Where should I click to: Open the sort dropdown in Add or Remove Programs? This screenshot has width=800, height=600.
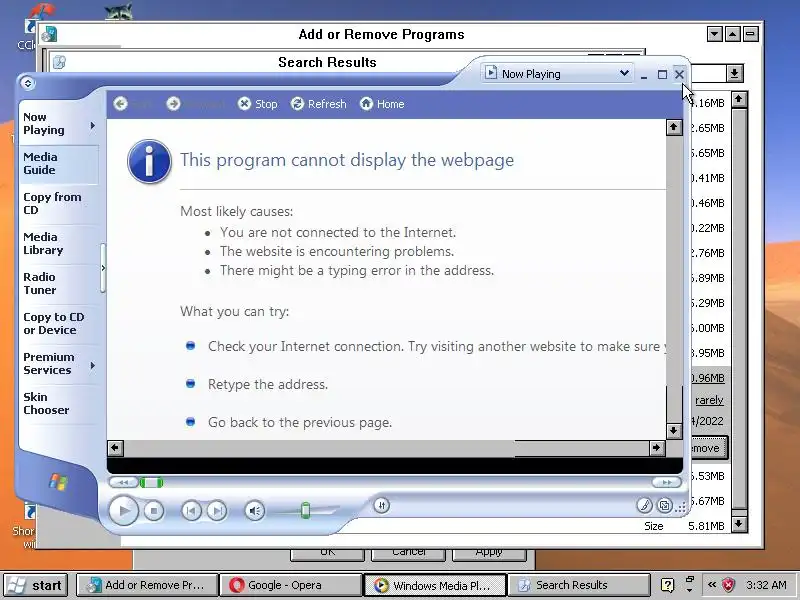[x=734, y=73]
